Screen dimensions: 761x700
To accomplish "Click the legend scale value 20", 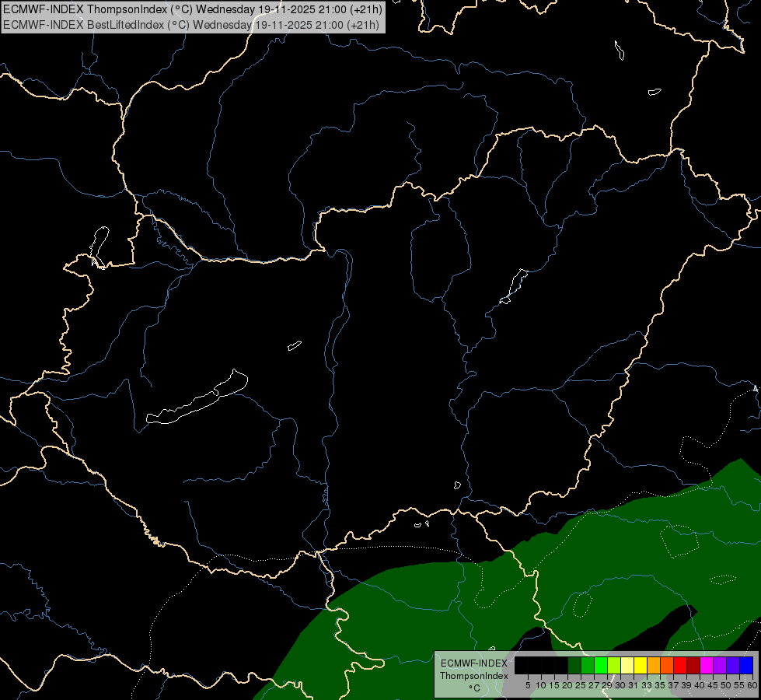I will tap(567, 685).
